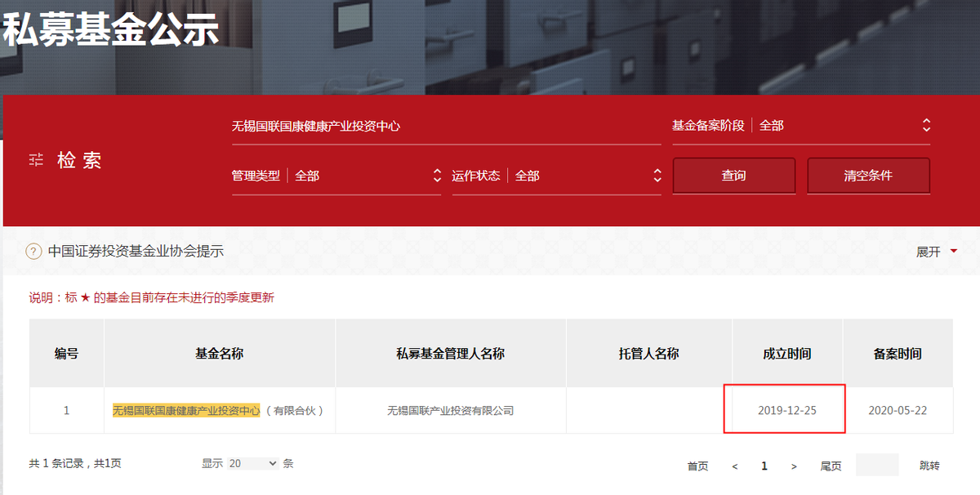980x495 pixels.
Task: Open manager 无锡国联产业投资有限公司 page
Action: 450,411
